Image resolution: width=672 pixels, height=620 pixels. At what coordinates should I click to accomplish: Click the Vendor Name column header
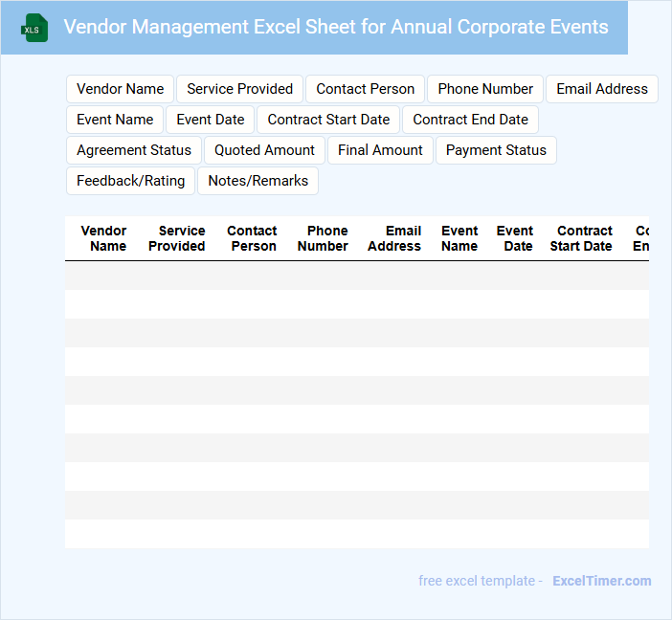pos(103,238)
